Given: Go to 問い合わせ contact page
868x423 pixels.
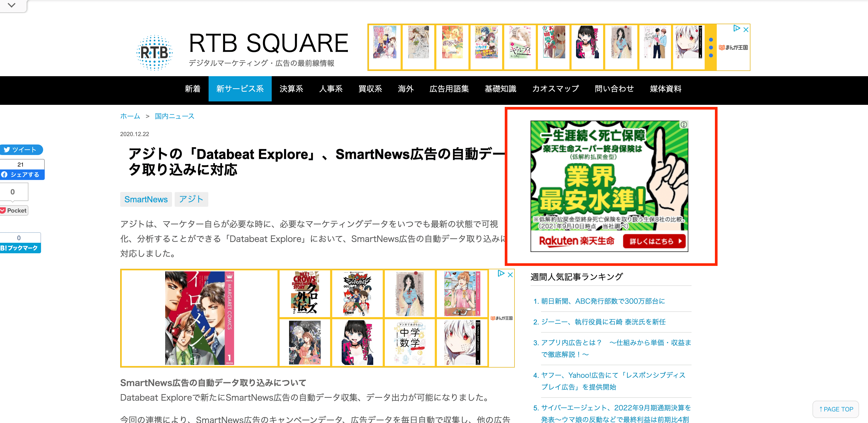Looking at the screenshot, I should pyautogui.click(x=614, y=89).
